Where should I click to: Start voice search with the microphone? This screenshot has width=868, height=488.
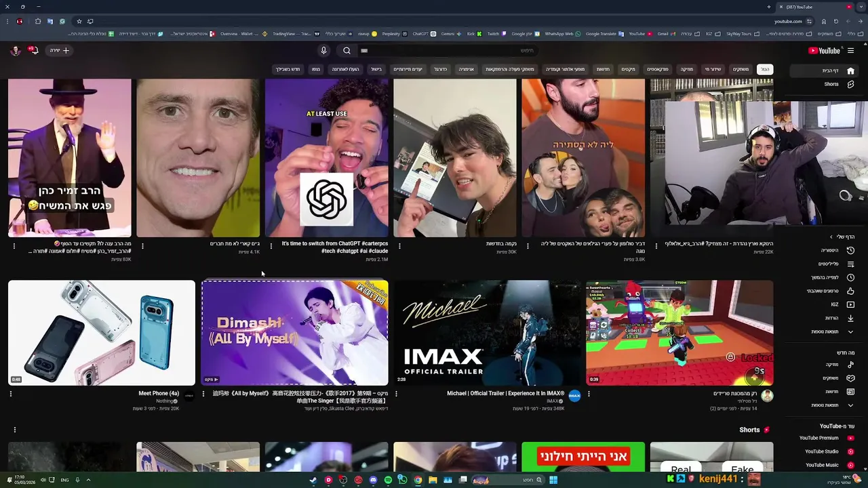pos(323,50)
